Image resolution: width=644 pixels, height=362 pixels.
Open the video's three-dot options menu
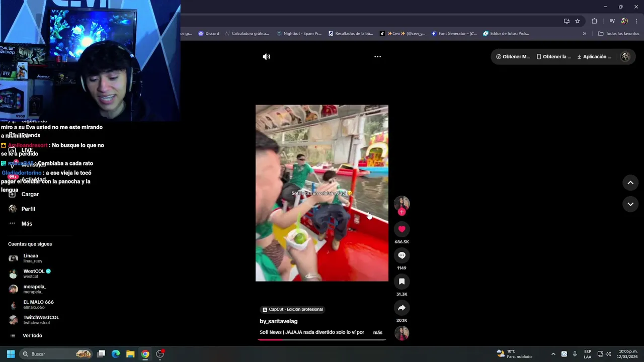coord(377,57)
